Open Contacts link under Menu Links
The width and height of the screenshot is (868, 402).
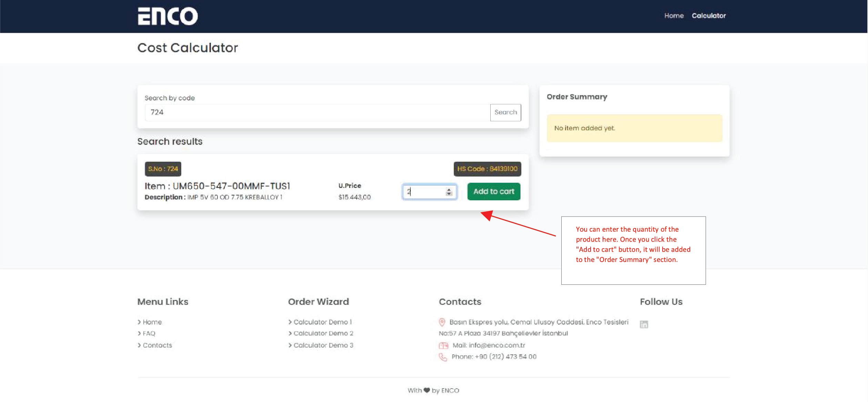pyautogui.click(x=157, y=345)
